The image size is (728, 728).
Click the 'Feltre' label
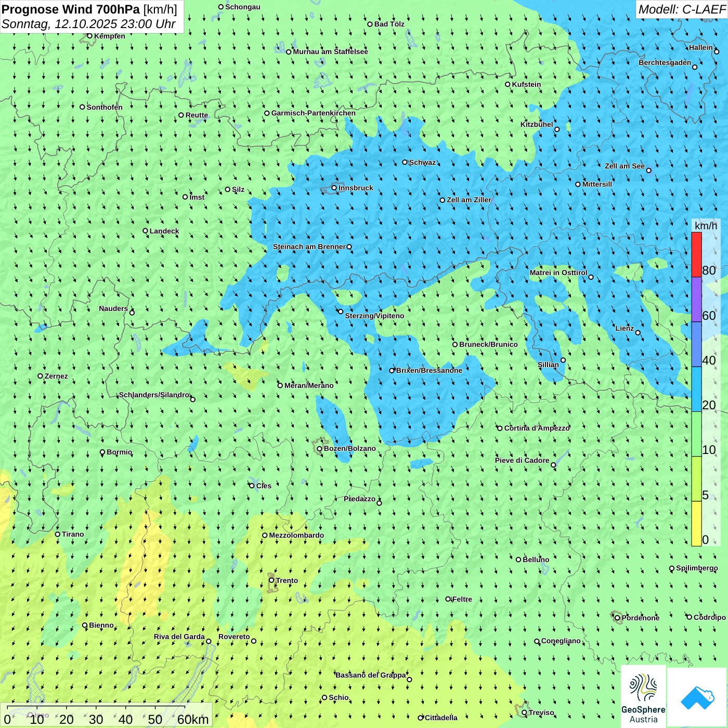[x=462, y=599]
